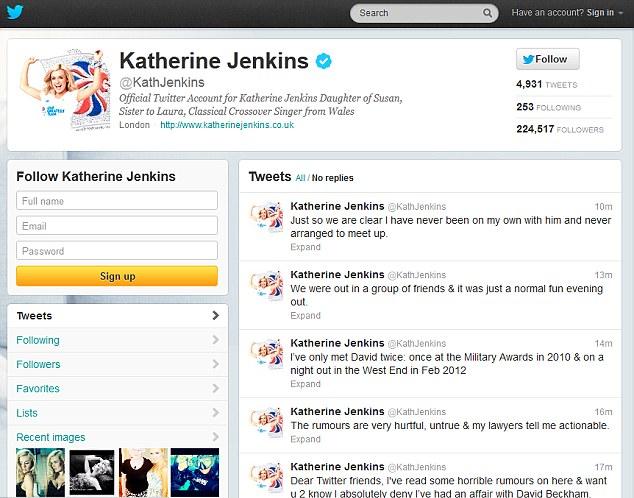Click the avatar on the 13m tweet
634x498 pixels.
pos(267,285)
